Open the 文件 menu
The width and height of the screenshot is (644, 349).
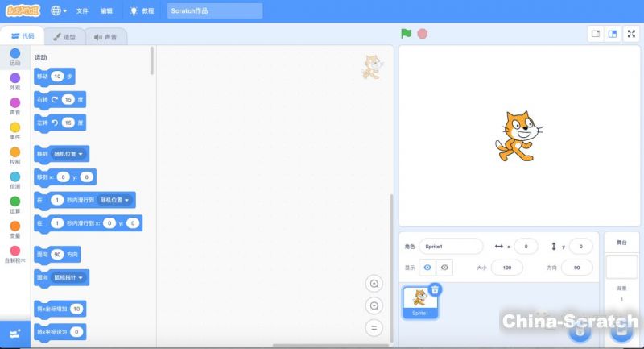tap(82, 11)
